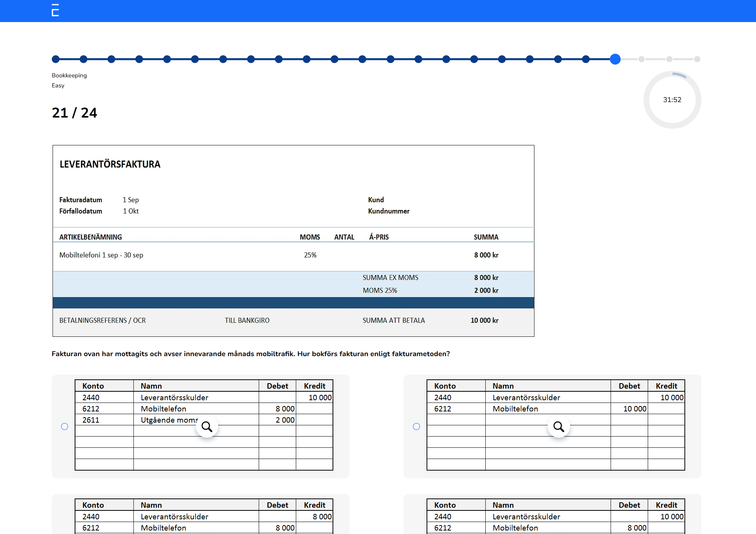The height and width of the screenshot is (534, 756).
Task: Select the radio button for the top-left answer
Action: tap(65, 427)
